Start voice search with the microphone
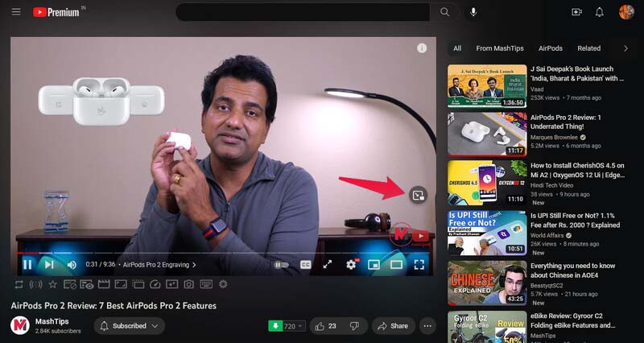 click(x=473, y=12)
